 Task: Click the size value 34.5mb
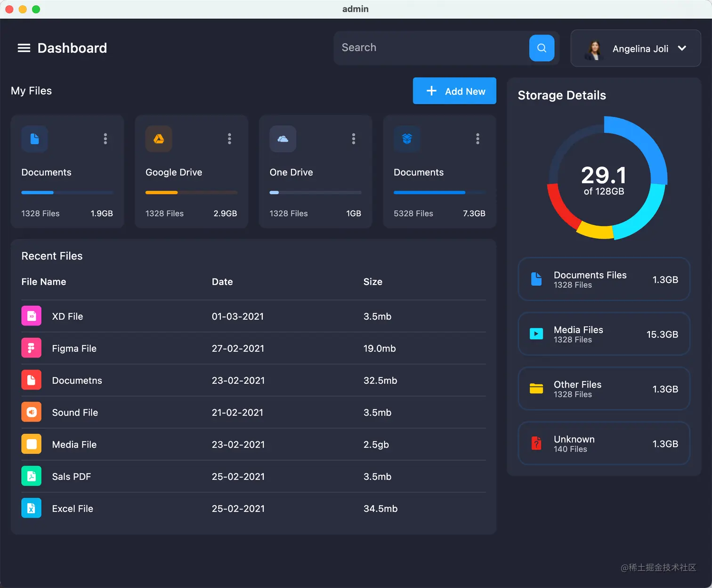point(380,509)
